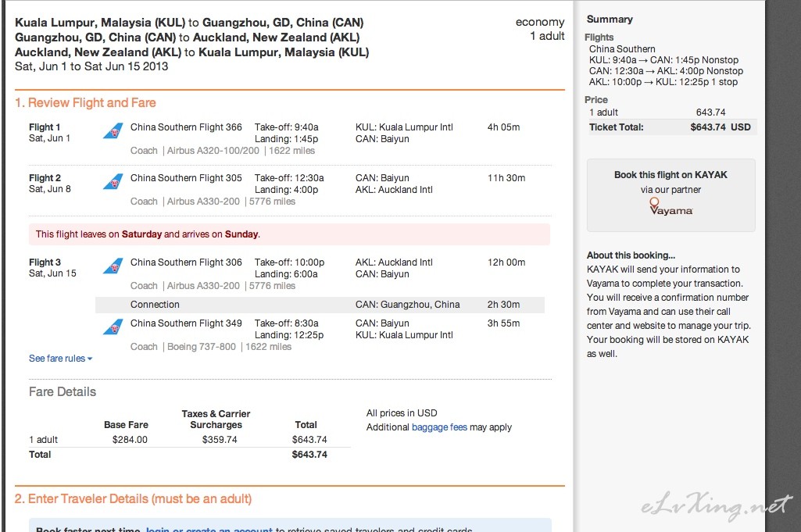Click the eLvXing.net watermark
801x532 pixels.
[x=717, y=505]
